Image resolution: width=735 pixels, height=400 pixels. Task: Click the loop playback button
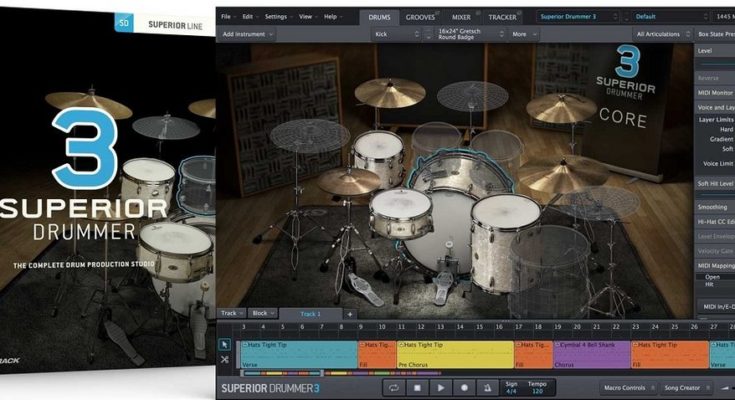pyautogui.click(x=393, y=387)
